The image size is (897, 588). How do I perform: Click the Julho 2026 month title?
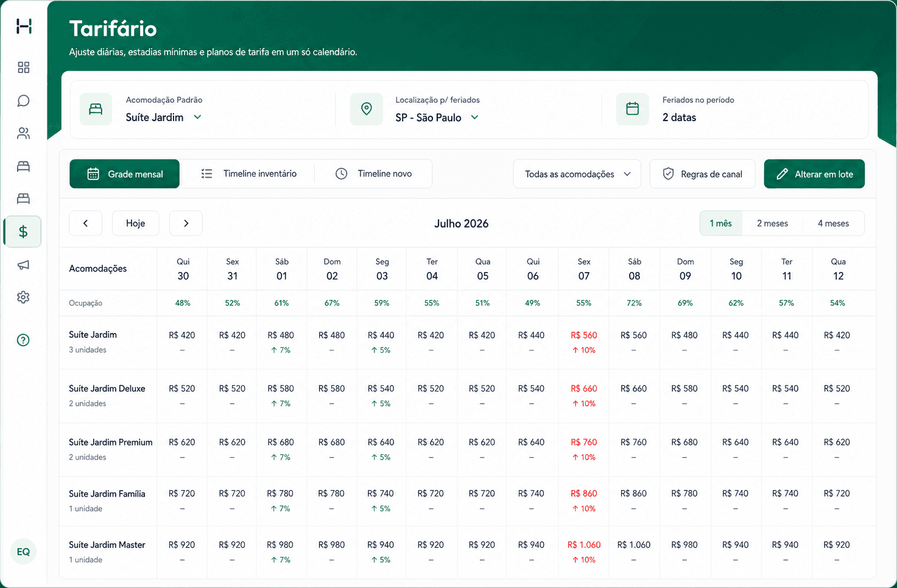click(x=461, y=223)
